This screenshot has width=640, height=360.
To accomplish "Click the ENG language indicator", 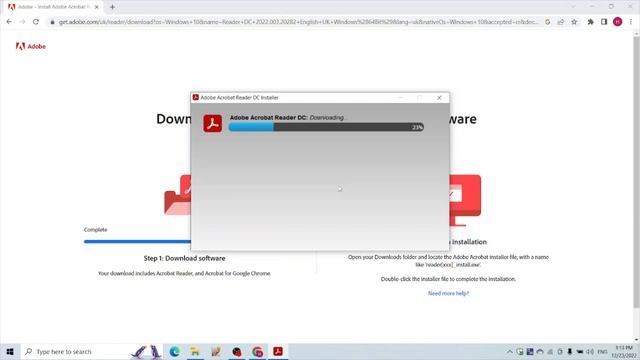I will 602,351.
